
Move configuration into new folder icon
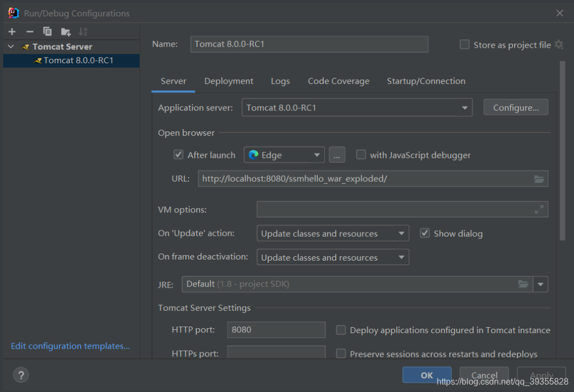pos(66,32)
